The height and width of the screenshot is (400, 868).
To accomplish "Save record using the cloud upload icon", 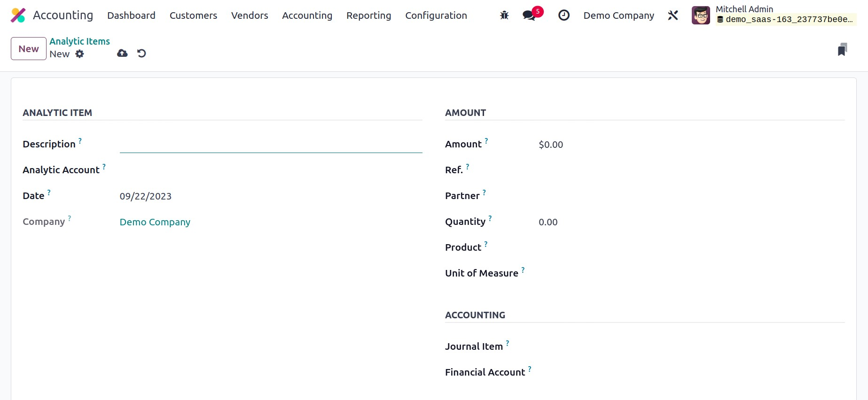I will 122,54.
